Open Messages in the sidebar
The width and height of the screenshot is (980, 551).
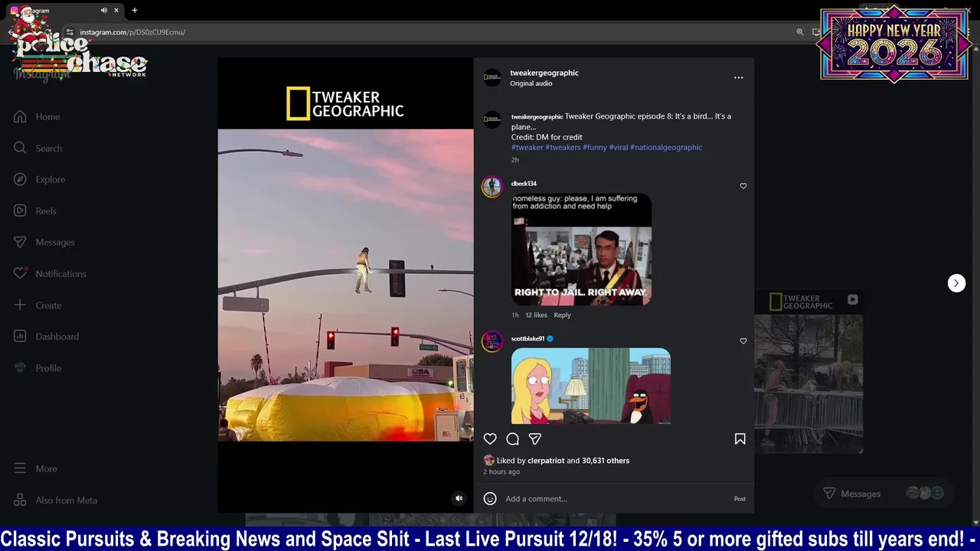44,242
